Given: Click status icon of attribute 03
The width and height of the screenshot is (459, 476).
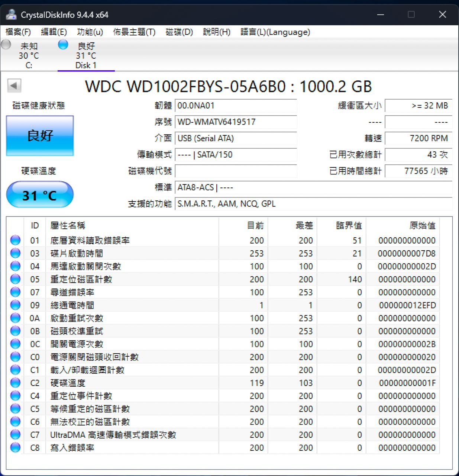Looking at the screenshot, I should point(15,253).
